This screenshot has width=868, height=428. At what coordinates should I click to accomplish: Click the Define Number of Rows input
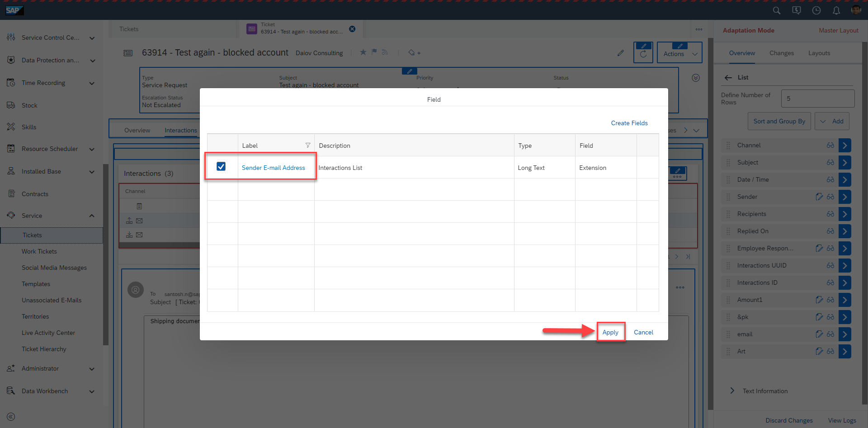point(818,99)
